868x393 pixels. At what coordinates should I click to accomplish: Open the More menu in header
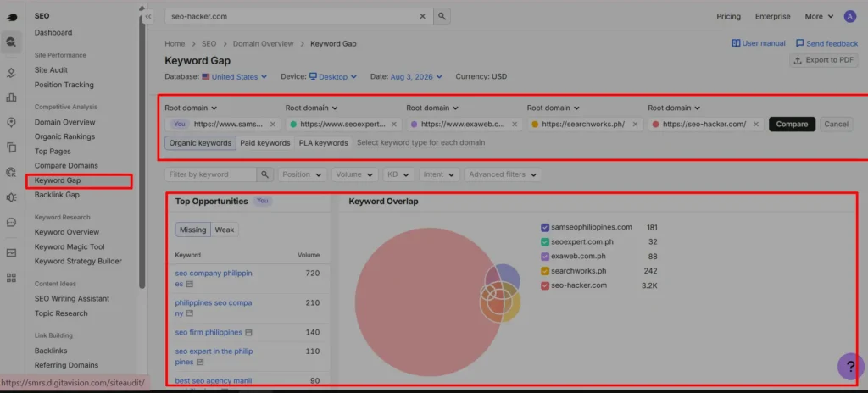click(x=819, y=17)
